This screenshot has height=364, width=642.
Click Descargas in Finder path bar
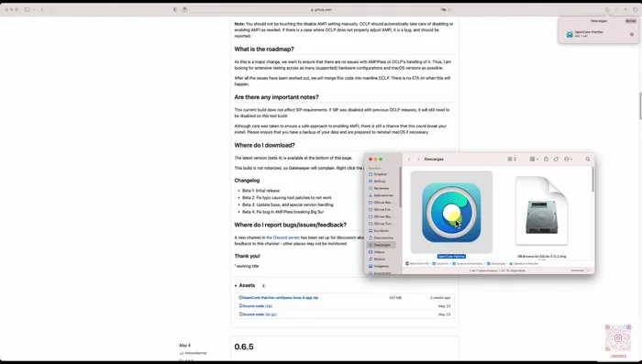click(x=496, y=264)
